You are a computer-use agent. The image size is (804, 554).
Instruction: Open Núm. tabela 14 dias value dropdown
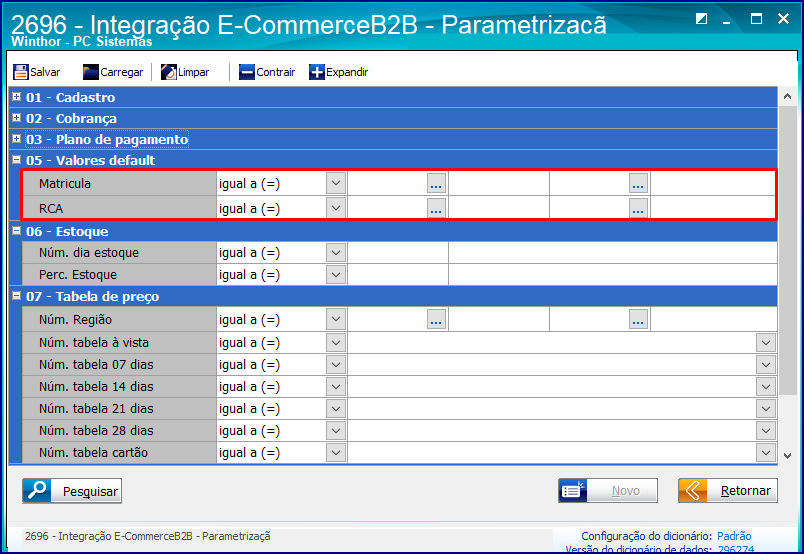click(766, 386)
